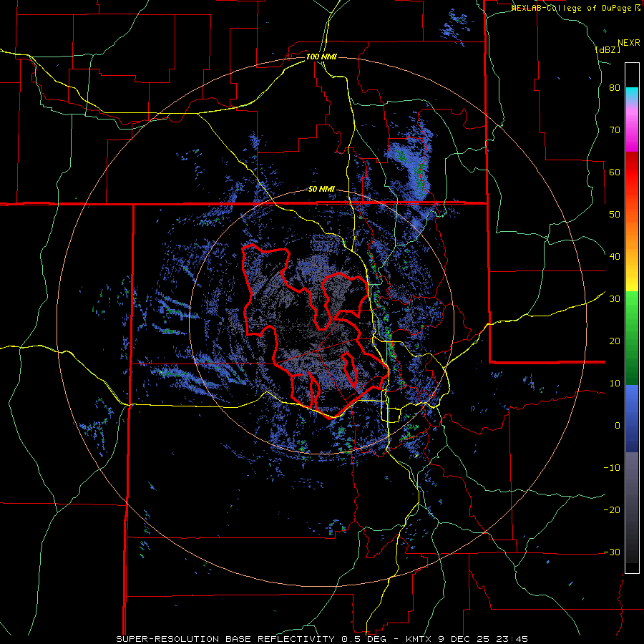Click the 50 value on the dBZ scale
The image size is (644, 644).
coord(615,215)
